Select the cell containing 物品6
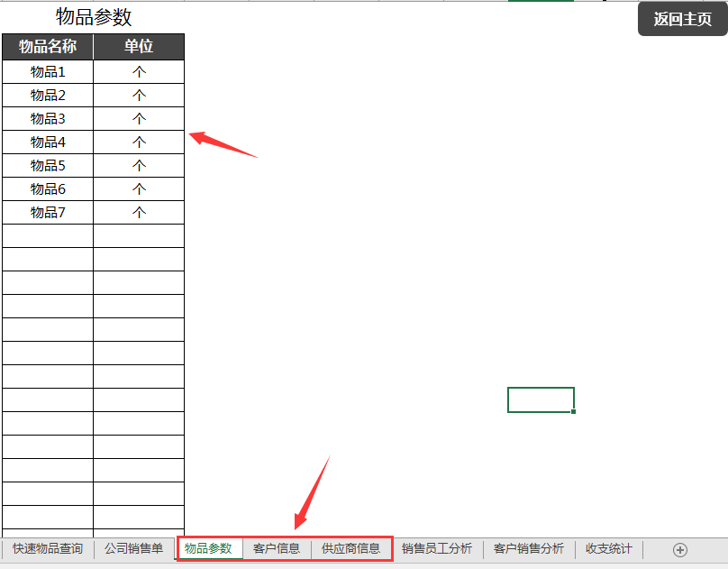The width and height of the screenshot is (728, 569). pos(48,189)
